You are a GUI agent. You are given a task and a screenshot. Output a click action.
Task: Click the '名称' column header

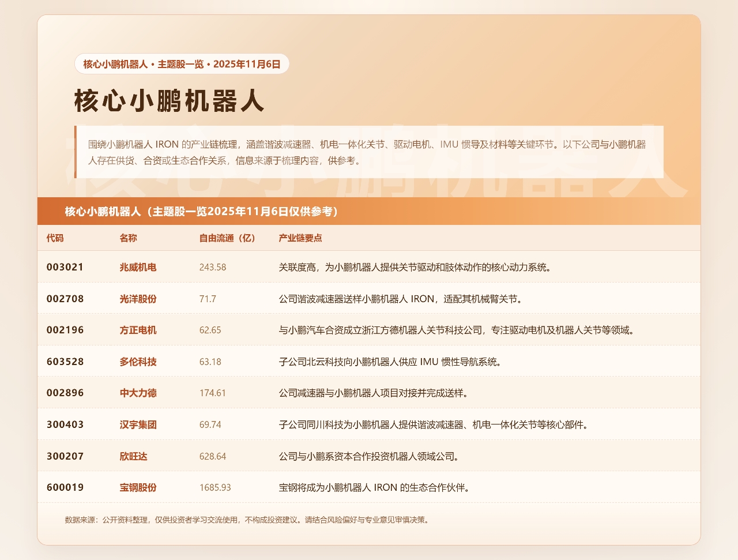(129, 238)
